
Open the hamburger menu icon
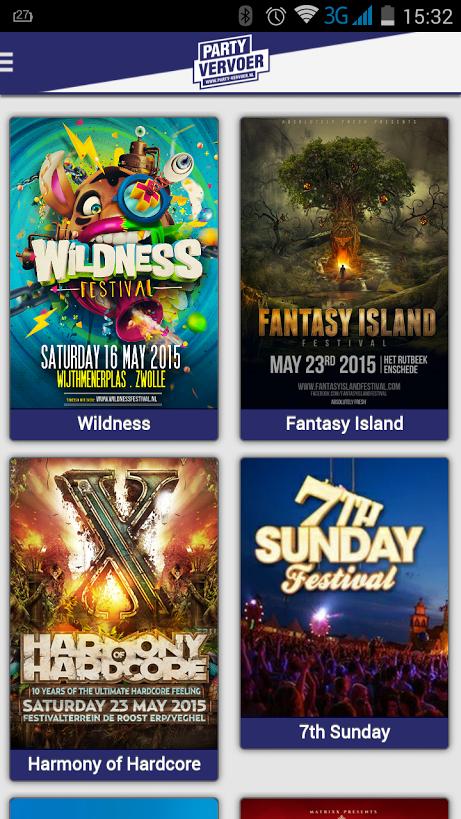pos(6,62)
